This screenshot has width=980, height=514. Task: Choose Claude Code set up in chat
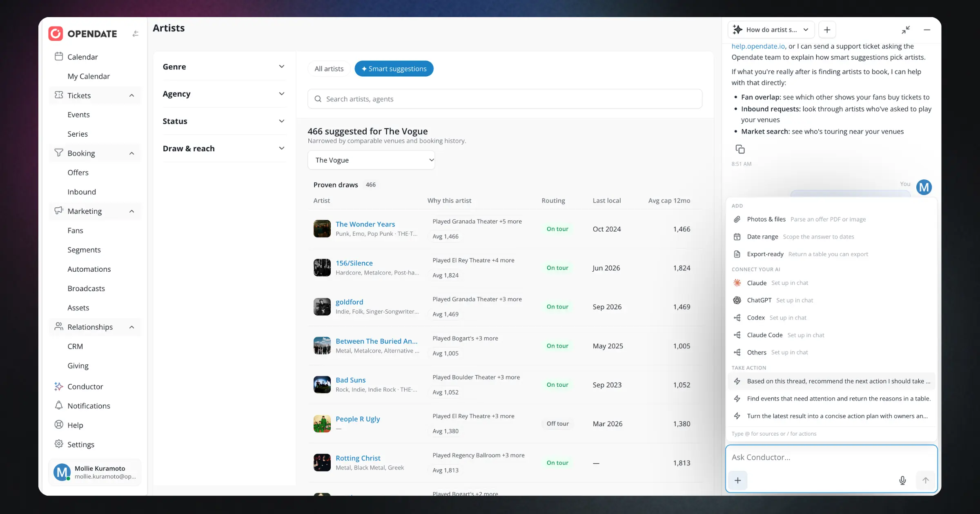pos(831,335)
